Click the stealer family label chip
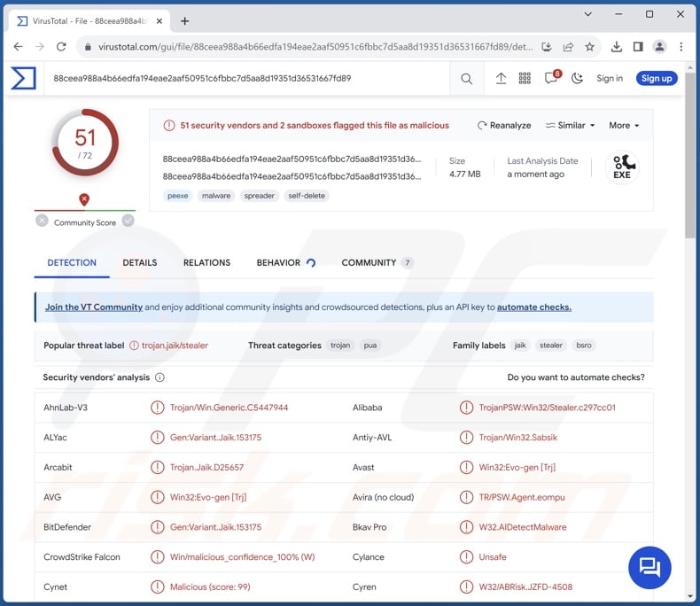700x606 pixels. tap(551, 346)
